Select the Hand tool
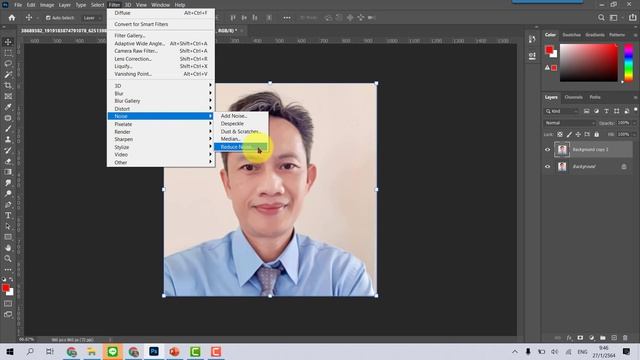The height and width of the screenshot is (360, 640). click(8, 248)
